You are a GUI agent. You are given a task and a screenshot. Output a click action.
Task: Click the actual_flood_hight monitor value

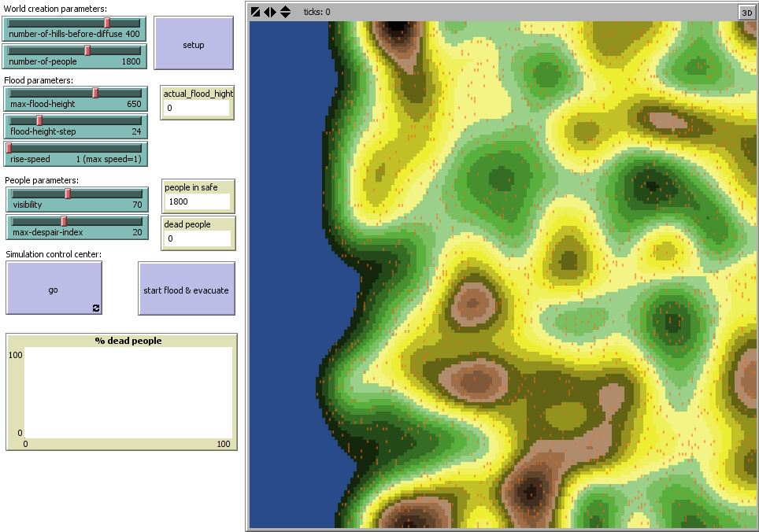coord(197,108)
